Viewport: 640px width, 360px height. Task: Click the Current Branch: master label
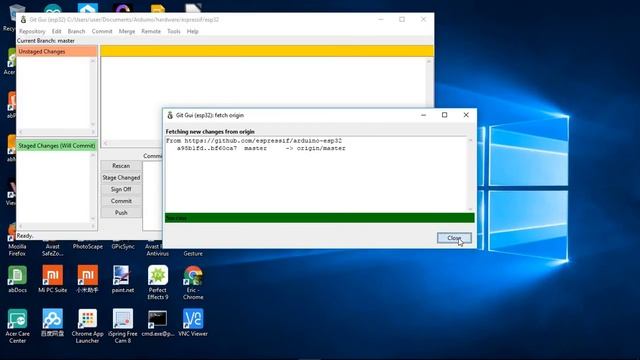coord(46,41)
